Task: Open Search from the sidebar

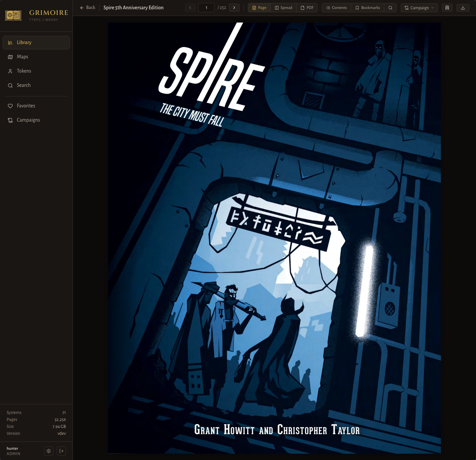Action: coord(36,85)
